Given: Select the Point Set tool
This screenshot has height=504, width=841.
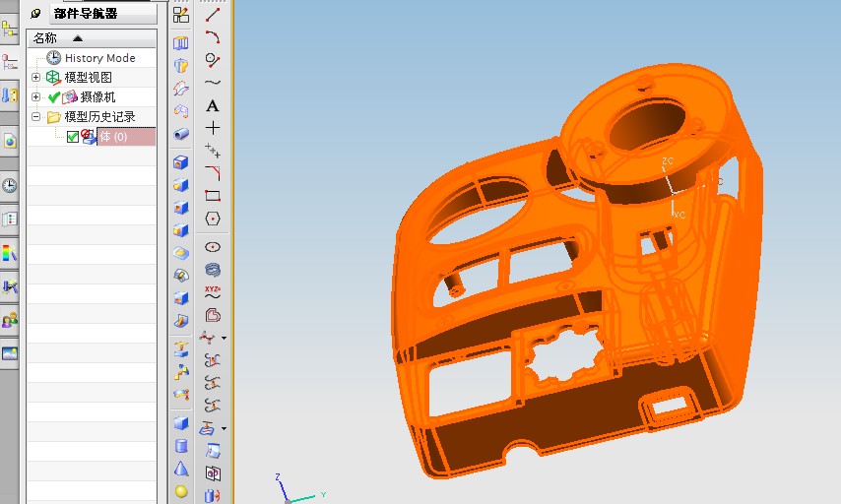Looking at the screenshot, I should (213, 151).
